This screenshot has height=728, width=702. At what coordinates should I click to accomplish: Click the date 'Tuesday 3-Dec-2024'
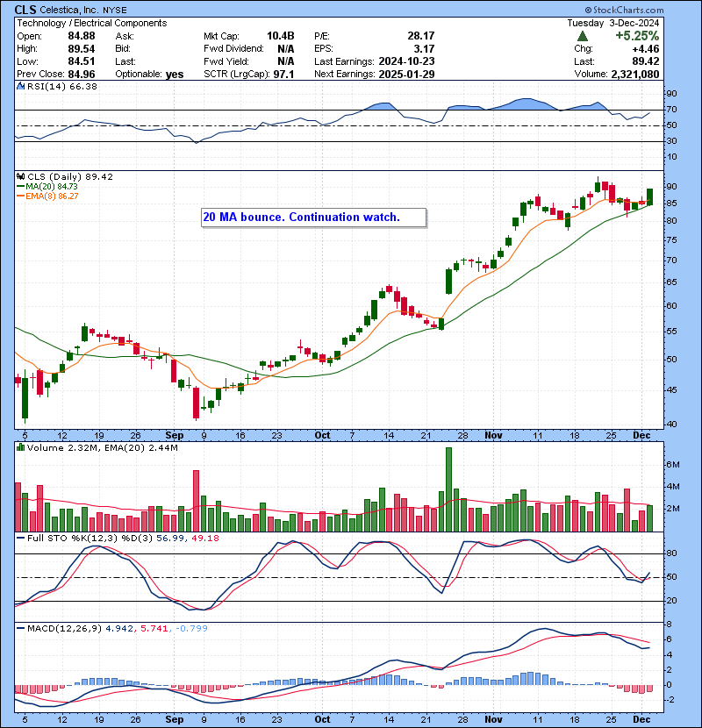click(612, 23)
